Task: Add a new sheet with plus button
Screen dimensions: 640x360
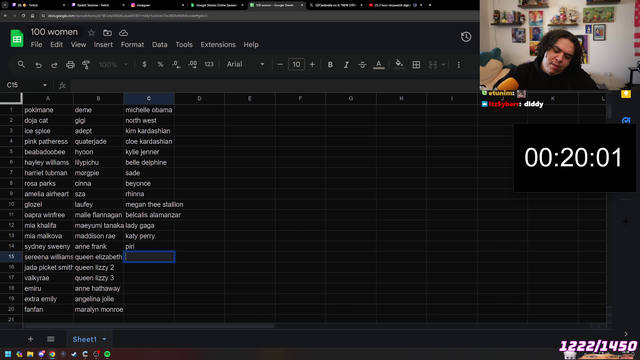Action: [x=31, y=339]
